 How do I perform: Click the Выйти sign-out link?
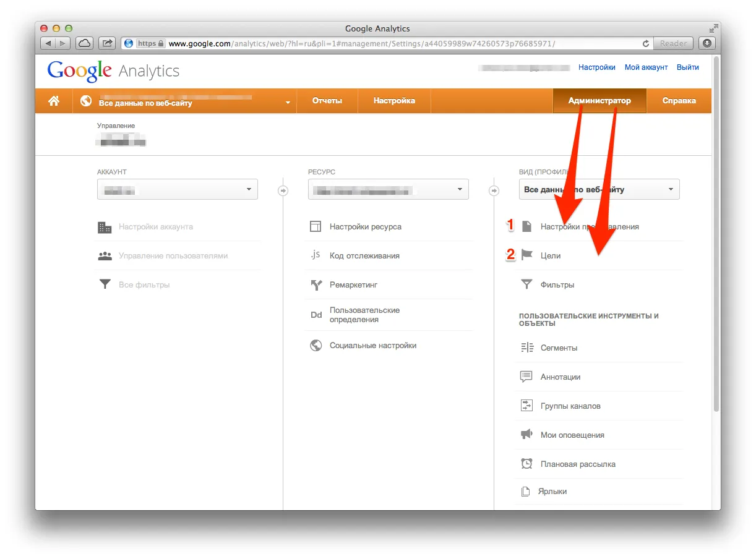[687, 67]
